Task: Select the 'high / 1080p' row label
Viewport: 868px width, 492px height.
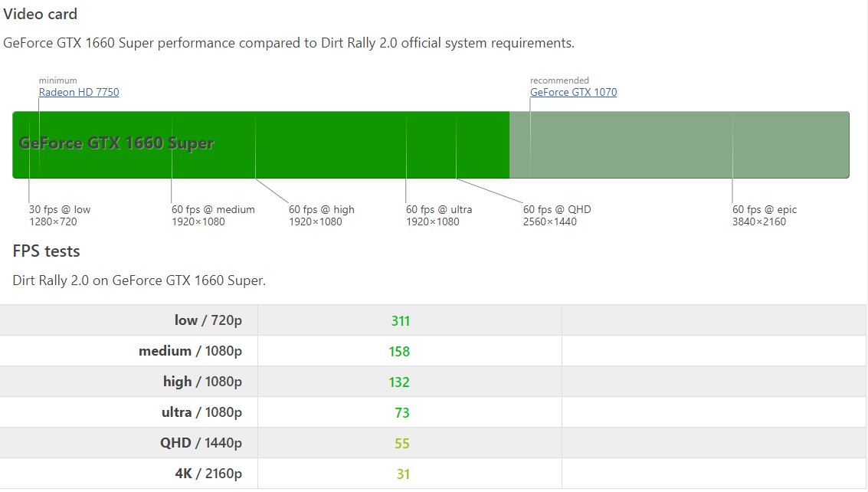Action: coord(202,382)
